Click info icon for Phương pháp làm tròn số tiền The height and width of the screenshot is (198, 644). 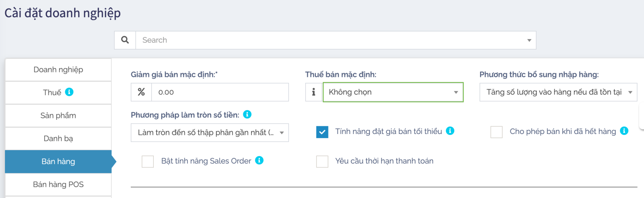(x=248, y=115)
